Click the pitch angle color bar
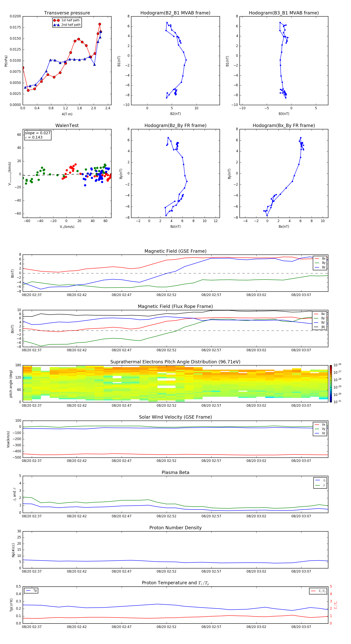Image resolution: width=351 pixels, height=644 pixels. tap(331, 384)
